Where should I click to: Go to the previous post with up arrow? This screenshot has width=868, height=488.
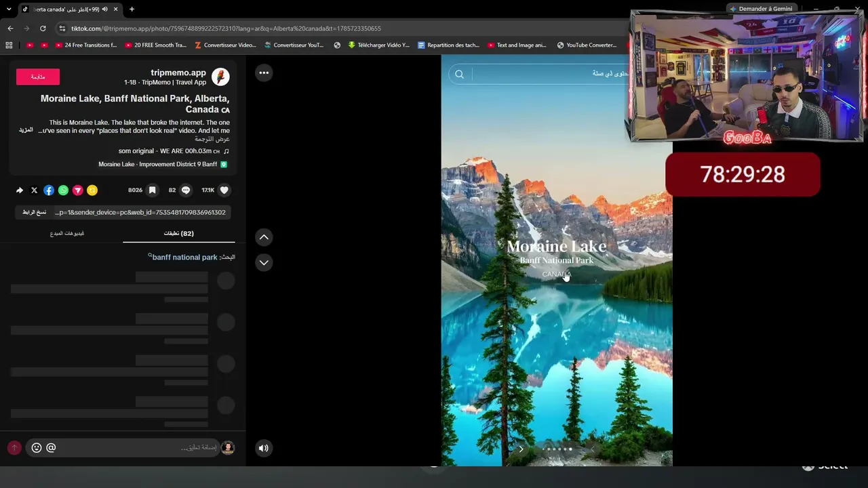click(x=264, y=237)
